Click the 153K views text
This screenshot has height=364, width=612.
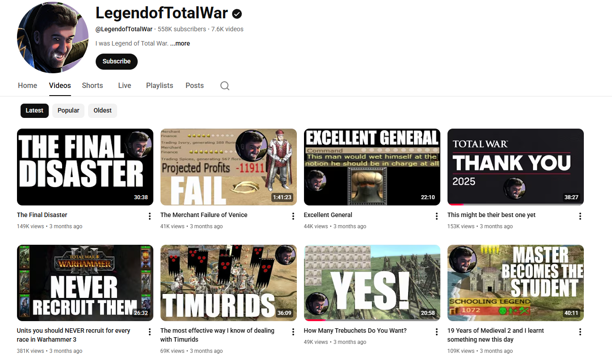pyautogui.click(x=461, y=226)
